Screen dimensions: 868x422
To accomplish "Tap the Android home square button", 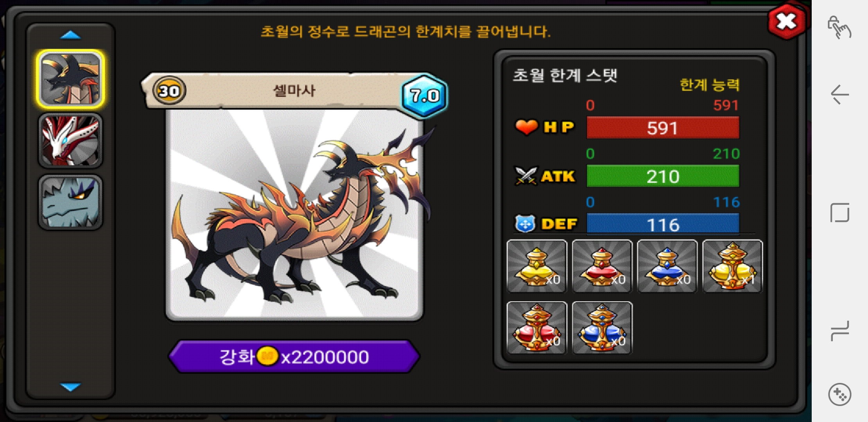I will pos(840,213).
